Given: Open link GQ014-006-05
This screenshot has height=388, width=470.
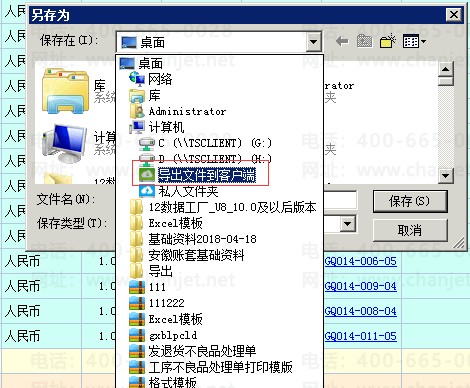Looking at the screenshot, I should [x=360, y=261].
